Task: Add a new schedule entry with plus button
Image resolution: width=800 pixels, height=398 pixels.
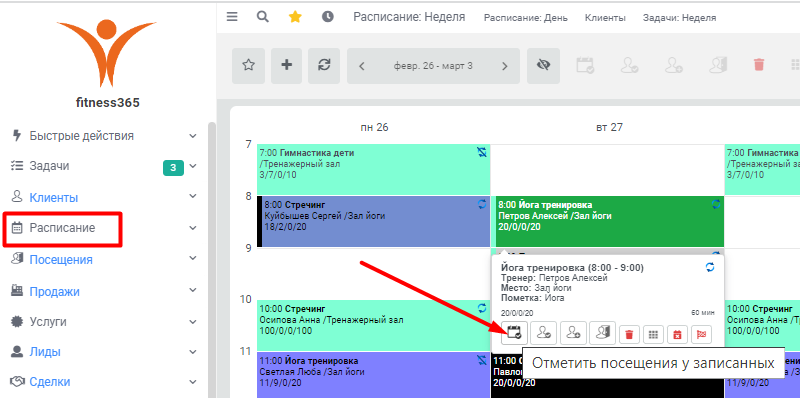Action: point(287,66)
